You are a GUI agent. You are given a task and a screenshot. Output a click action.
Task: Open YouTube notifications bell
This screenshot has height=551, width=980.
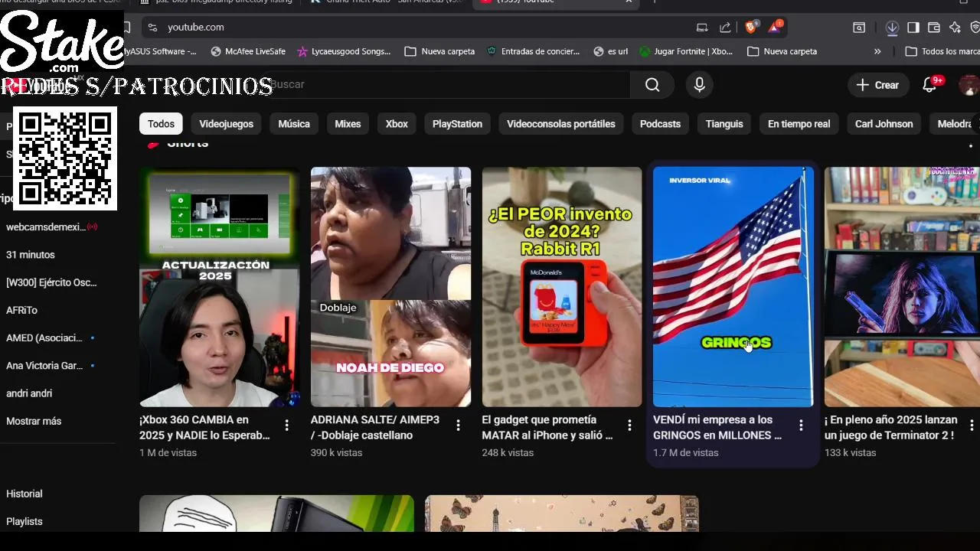pos(929,85)
